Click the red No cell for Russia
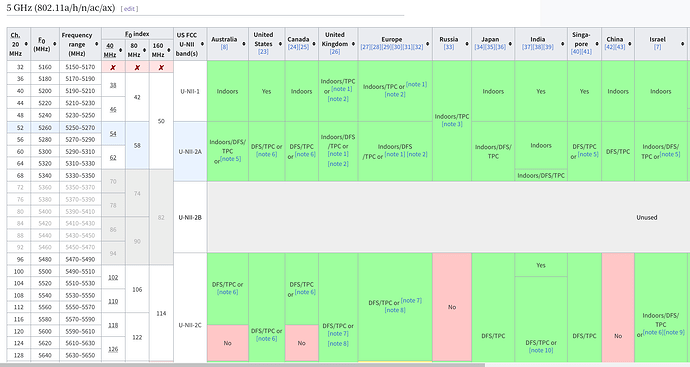690x367 pixels. [452, 307]
